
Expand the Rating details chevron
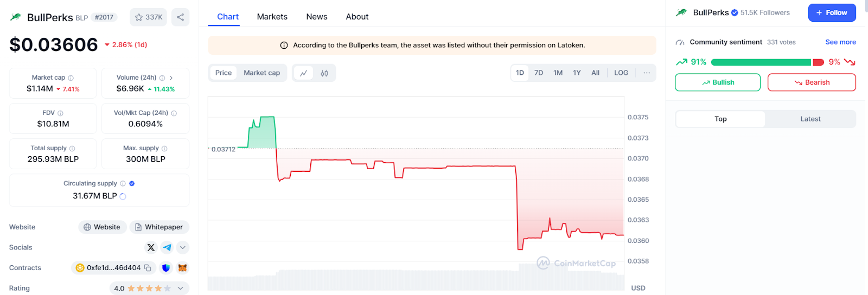pyautogui.click(x=181, y=288)
